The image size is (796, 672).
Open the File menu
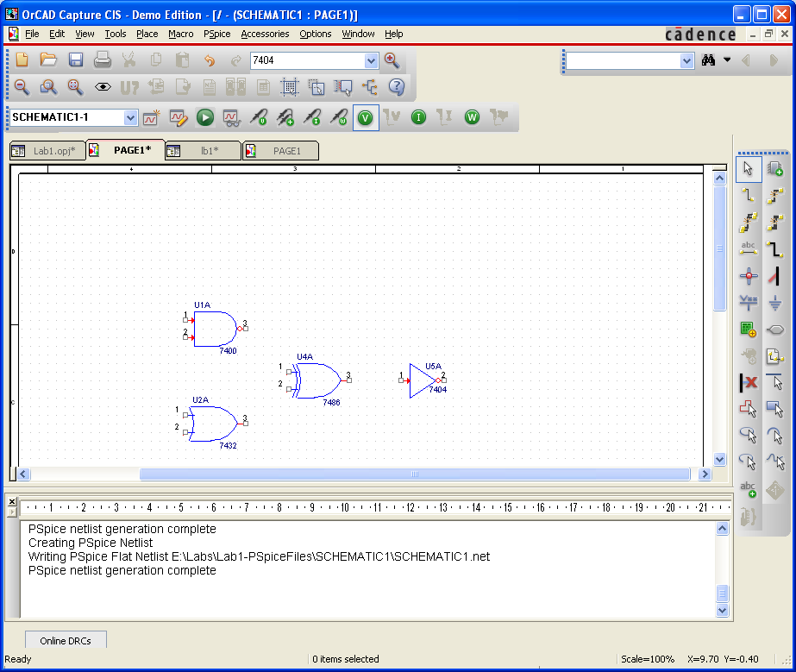pos(32,34)
